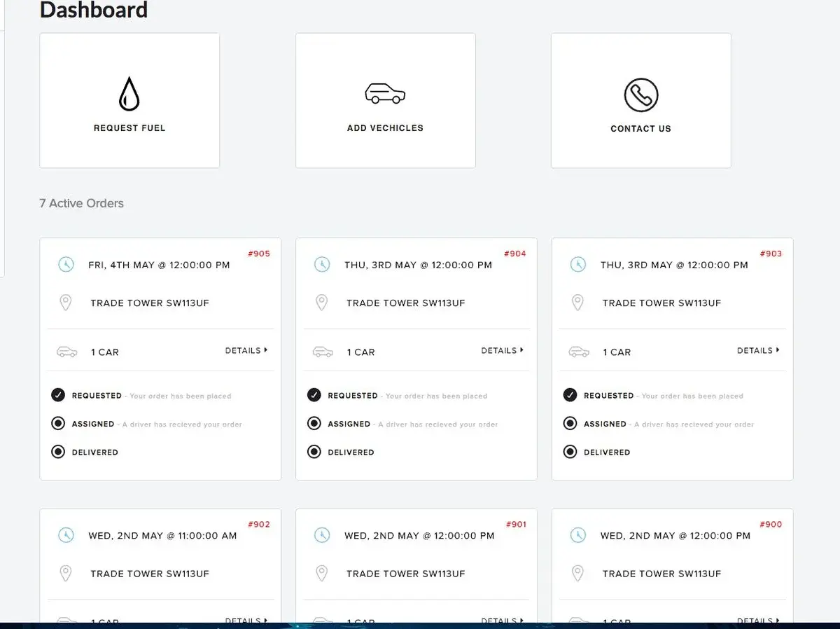Select the DELIVERED status radio on order #903
The height and width of the screenshot is (629, 840).
570,451
